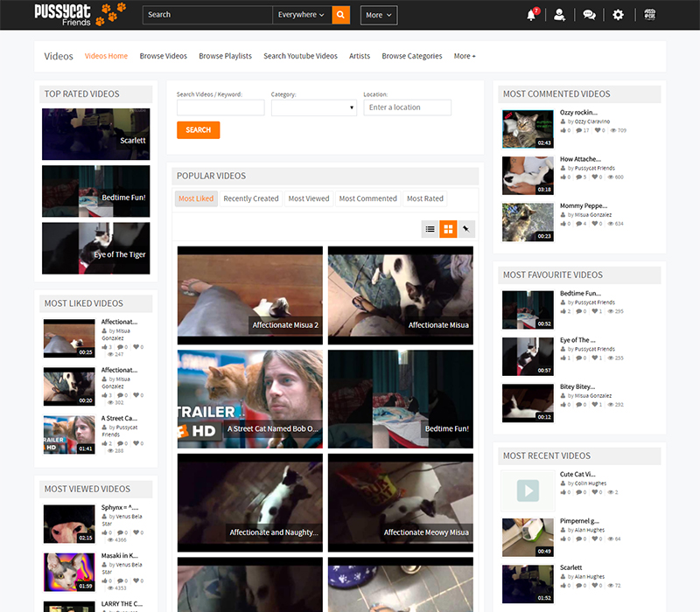
Task: Switch to the Recently Created tab
Action: click(250, 198)
